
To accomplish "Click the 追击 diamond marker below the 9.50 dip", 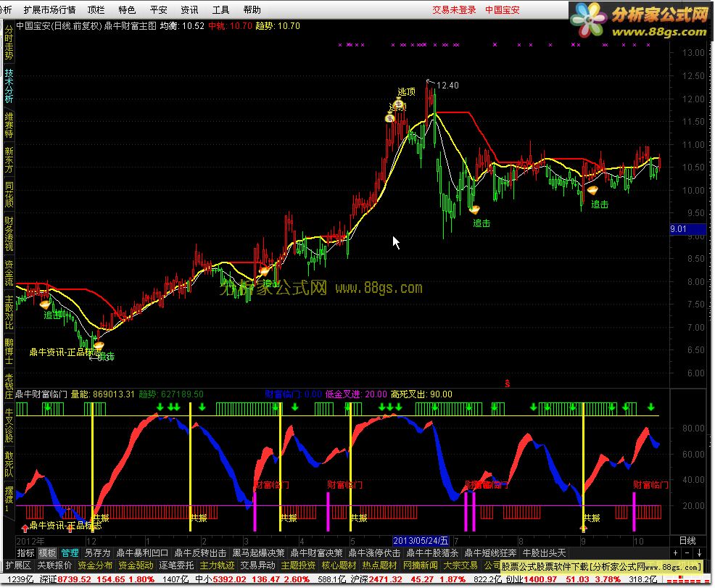I will tap(474, 210).
